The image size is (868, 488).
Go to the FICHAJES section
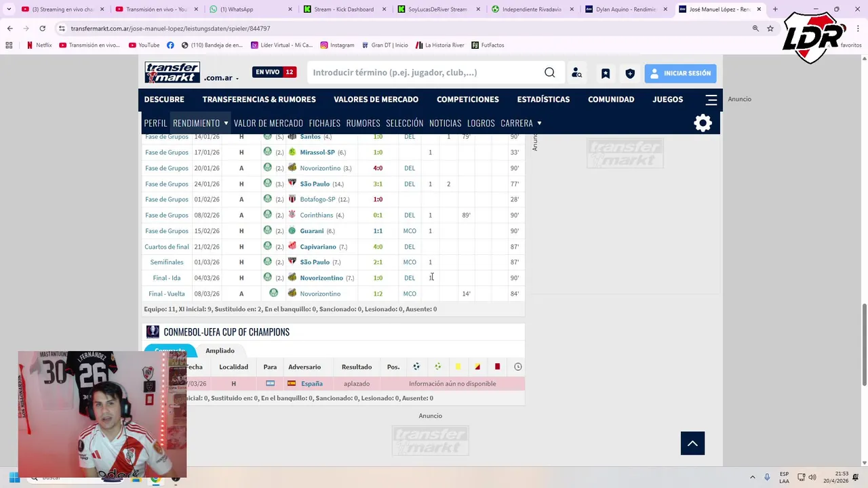[x=325, y=123]
